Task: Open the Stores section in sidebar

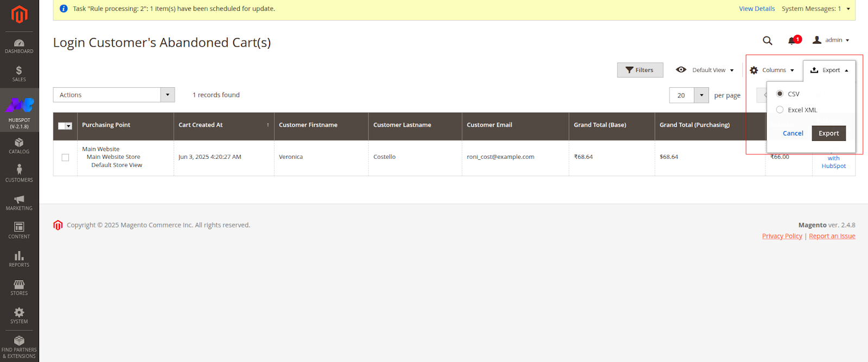Action: 19,287
